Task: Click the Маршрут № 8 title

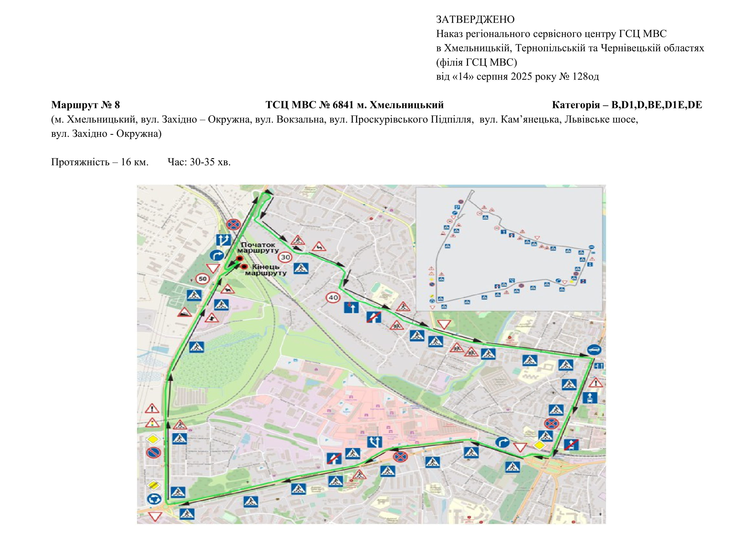Action: pos(85,105)
